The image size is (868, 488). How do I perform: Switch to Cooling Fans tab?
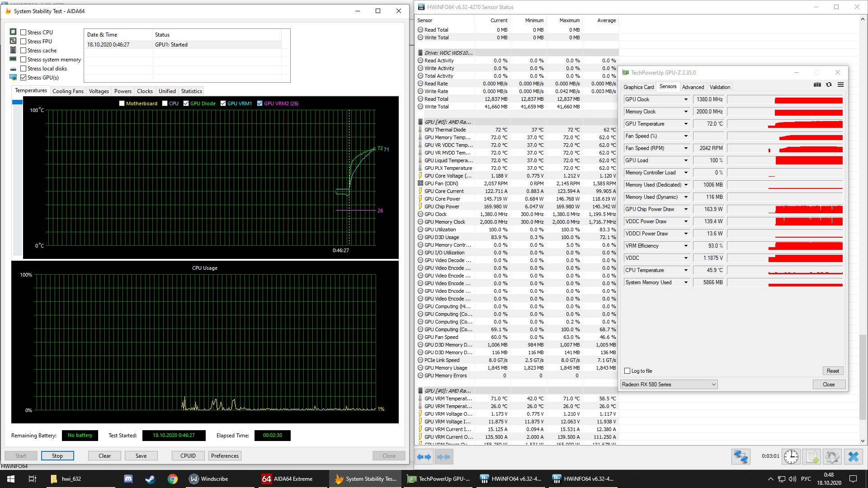tap(68, 91)
